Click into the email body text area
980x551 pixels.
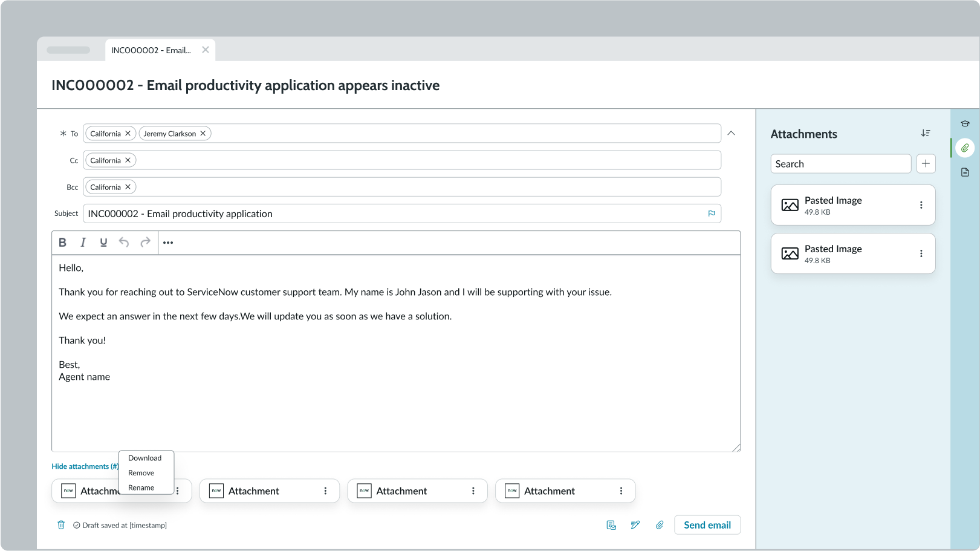(396, 353)
